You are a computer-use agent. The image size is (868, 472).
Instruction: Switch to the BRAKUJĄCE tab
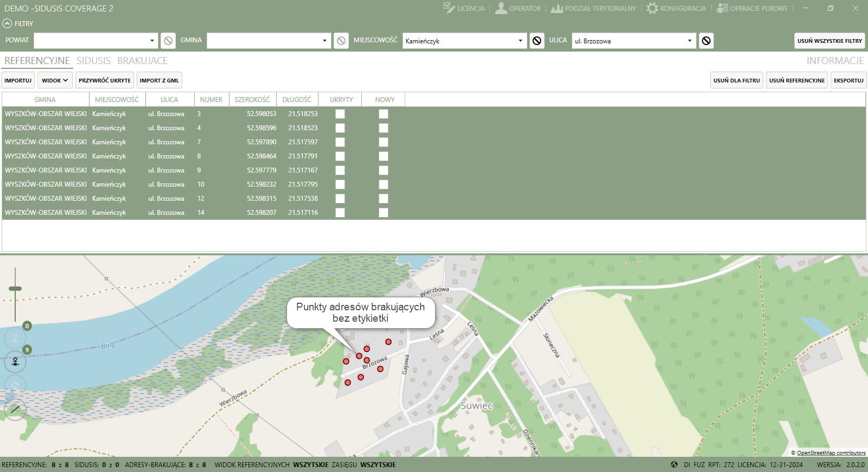coord(142,61)
